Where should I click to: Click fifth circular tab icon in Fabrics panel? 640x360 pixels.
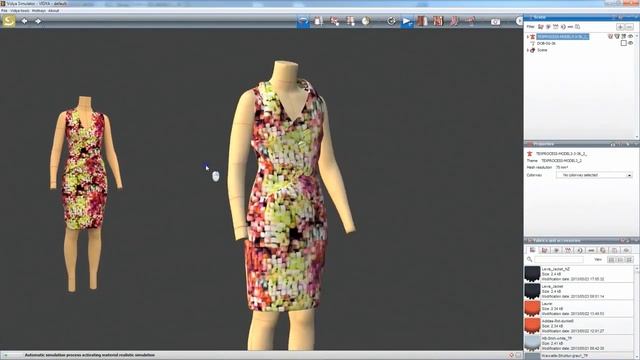pos(579,250)
